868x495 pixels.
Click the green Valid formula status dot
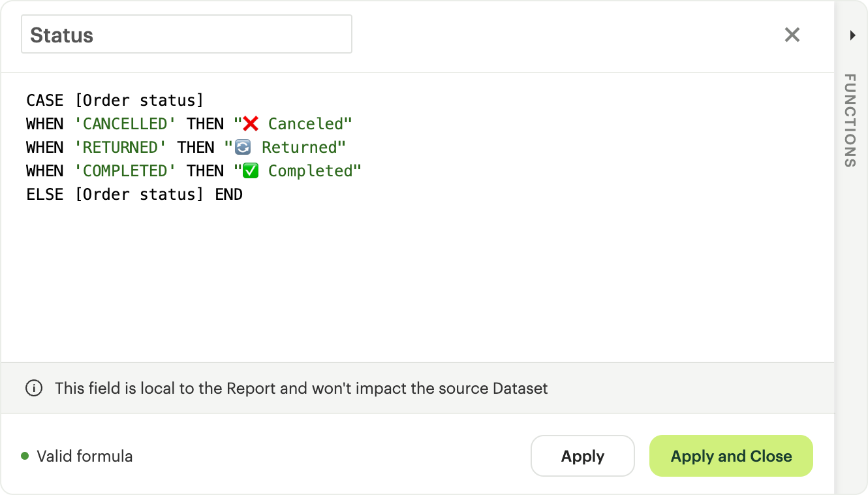pos(25,456)
